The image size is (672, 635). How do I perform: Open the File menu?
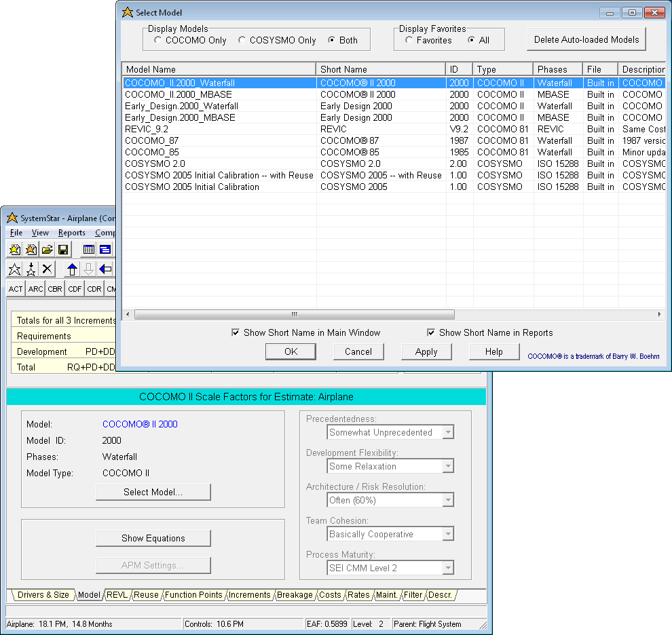click(16, 233)
